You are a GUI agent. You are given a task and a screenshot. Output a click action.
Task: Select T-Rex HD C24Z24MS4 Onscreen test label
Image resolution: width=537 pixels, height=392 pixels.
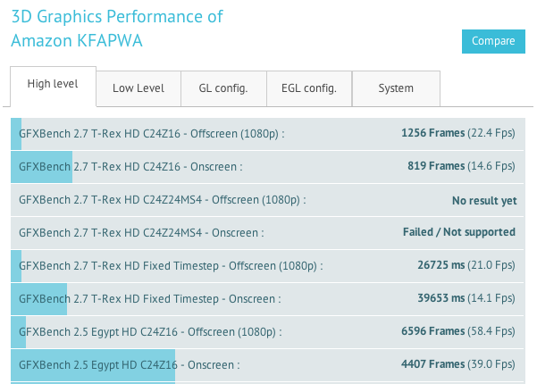click(142, 232)
